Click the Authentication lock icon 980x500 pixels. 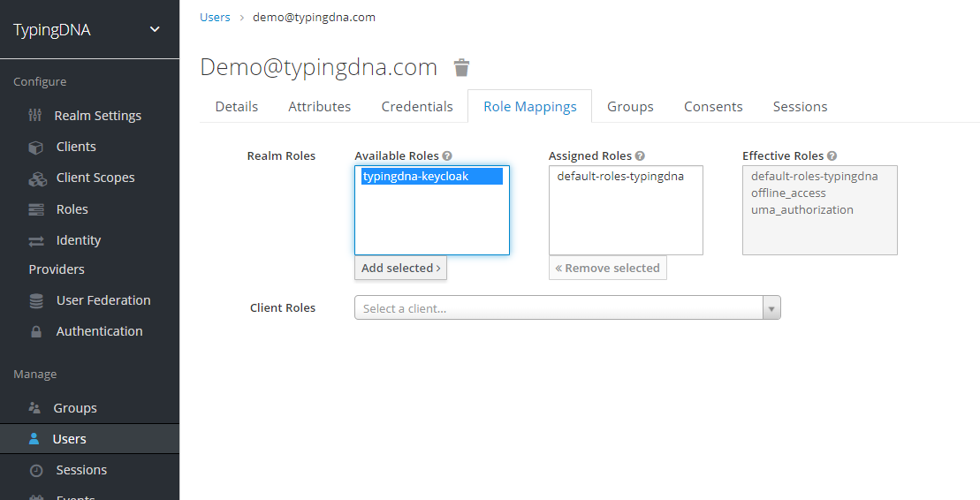click(36, 332)
